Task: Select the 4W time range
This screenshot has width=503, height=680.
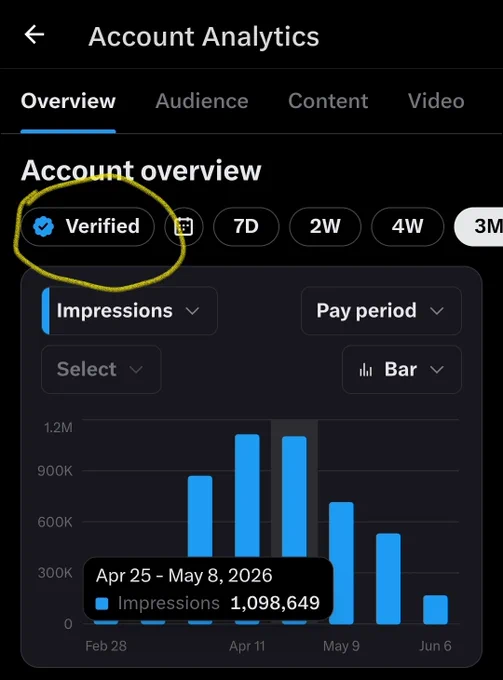Action: (x=407, y=226)
